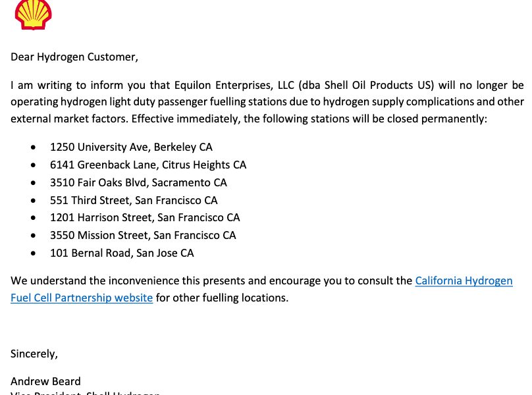This screenshot has height=395, width=532.
Task: Select the 1201 Harrison Street address line
Action: click(x=145, y=217)
